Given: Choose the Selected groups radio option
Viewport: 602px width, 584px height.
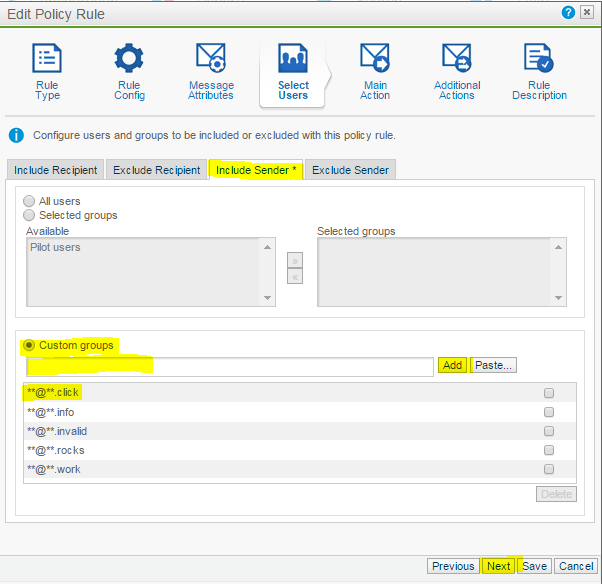Looking at the screenshot, I should pyautogui.click(x=30, y=215).
